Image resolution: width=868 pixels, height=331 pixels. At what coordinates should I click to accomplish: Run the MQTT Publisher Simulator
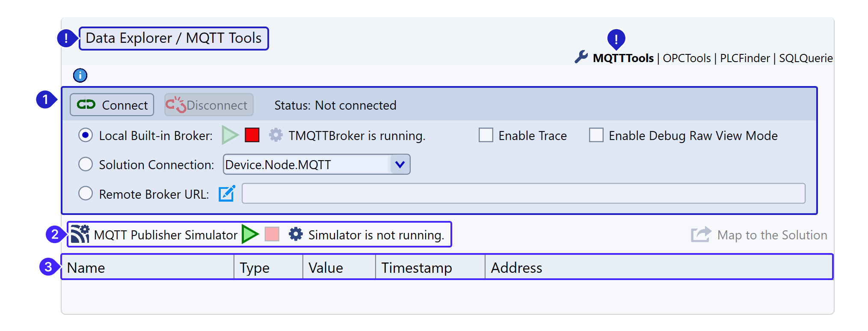click(250, 235)
